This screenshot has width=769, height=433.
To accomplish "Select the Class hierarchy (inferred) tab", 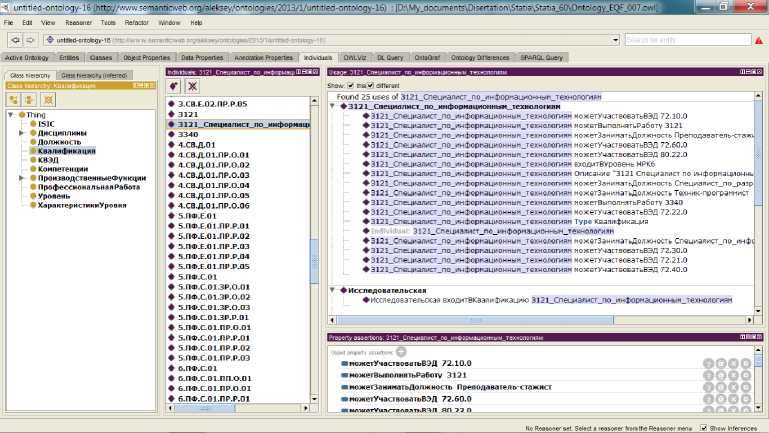I will point(93,75).
